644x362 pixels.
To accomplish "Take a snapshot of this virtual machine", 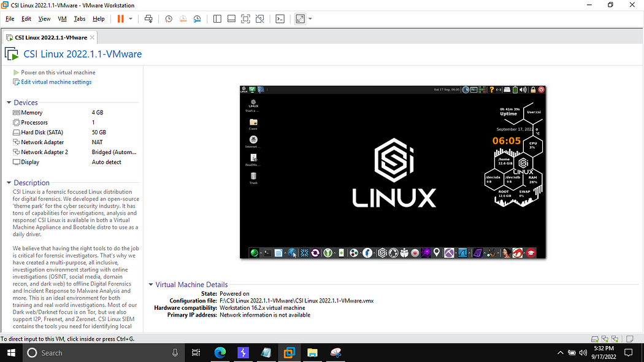I will point(169,19).
